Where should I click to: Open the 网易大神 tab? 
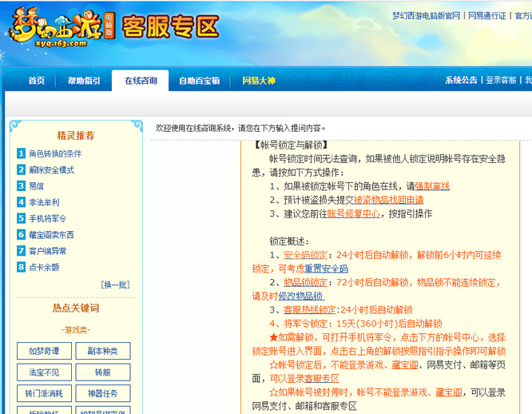coord(259,81)
